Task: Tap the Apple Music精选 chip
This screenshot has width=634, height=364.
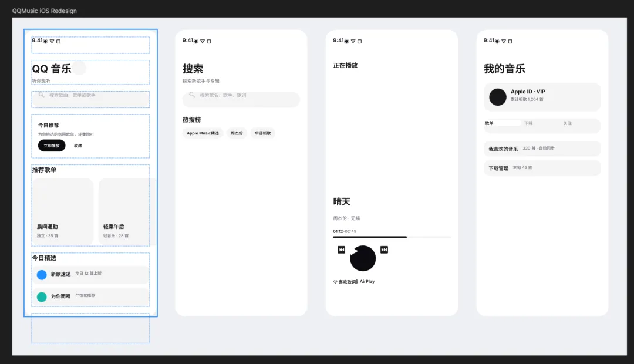Action: pos(203,133)
